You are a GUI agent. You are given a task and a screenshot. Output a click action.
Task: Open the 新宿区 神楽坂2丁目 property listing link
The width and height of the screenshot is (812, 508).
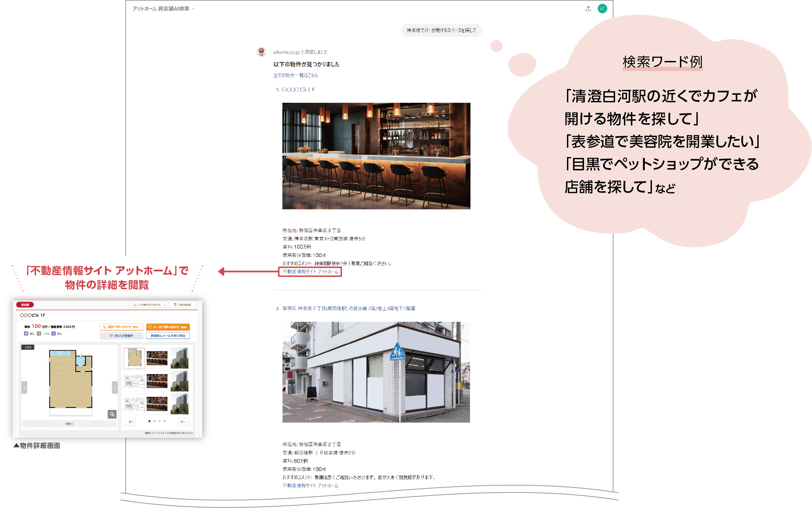351,307
